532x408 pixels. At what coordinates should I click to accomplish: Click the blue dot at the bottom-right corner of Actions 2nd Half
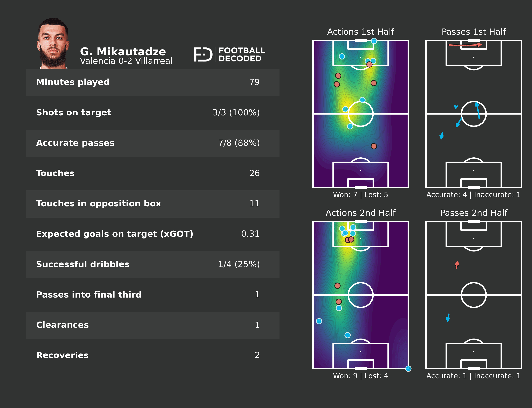[x=408, y=369]
